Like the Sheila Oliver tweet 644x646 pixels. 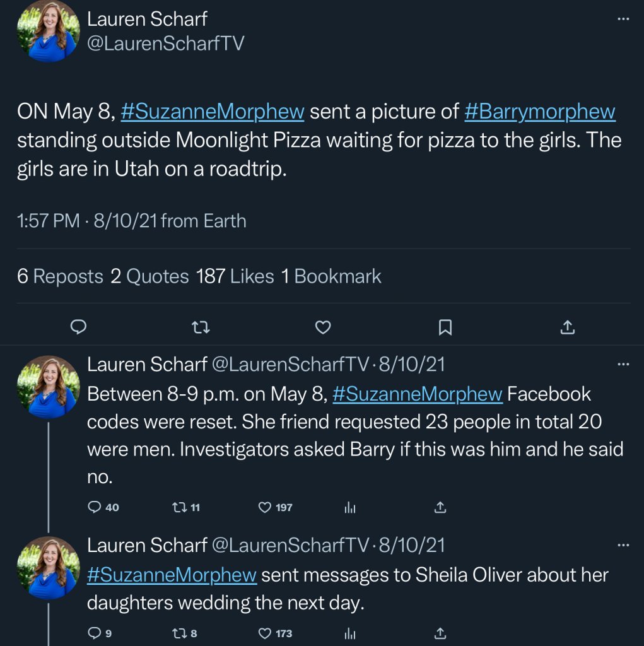point(266,633)
